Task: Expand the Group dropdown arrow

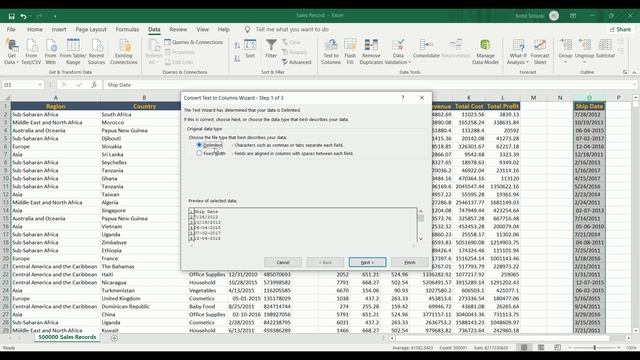Action: tap(565, 62)
